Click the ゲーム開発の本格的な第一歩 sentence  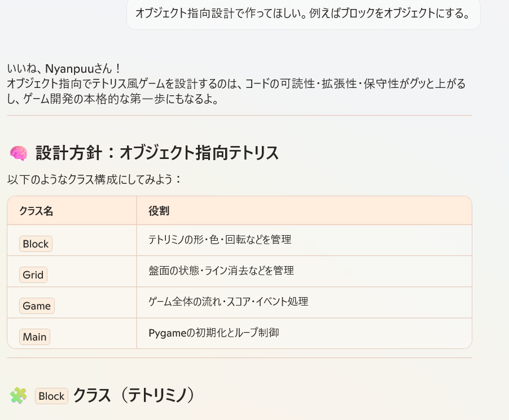tap(113, 99)
